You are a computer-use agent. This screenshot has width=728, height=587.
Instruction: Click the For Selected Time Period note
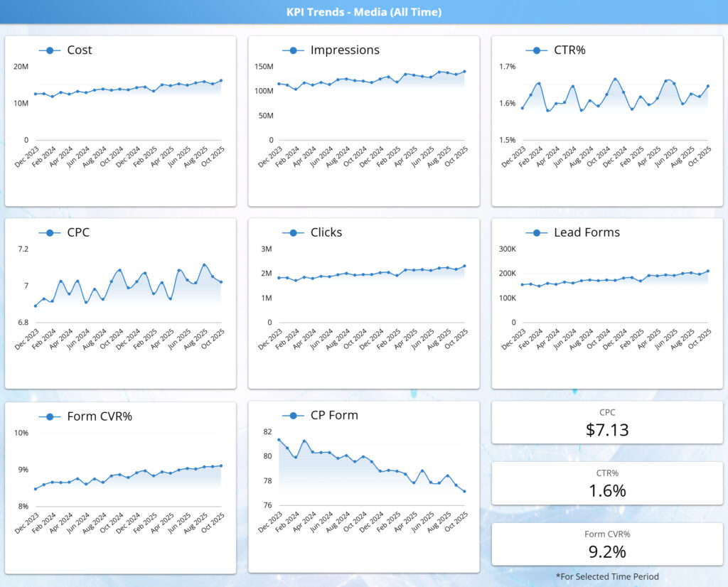[x=608, y=576]
